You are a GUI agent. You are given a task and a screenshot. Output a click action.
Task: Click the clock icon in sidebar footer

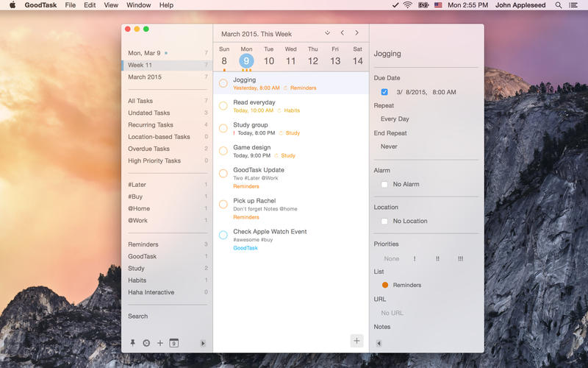click(x=146, y=343)
